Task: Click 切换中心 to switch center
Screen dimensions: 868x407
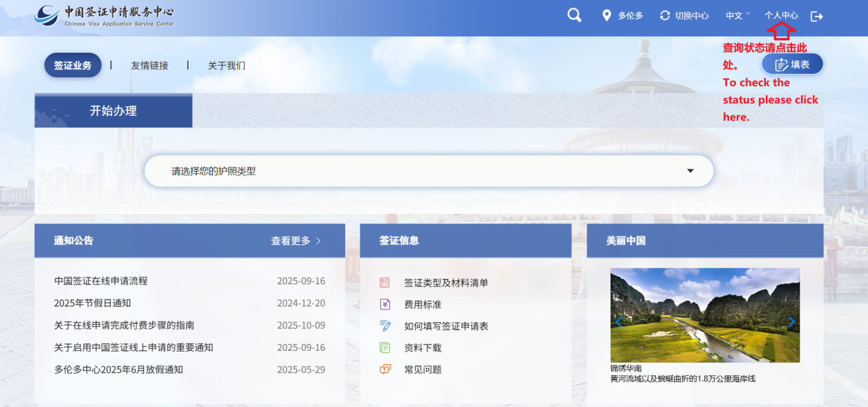Action: coord(692,15)
